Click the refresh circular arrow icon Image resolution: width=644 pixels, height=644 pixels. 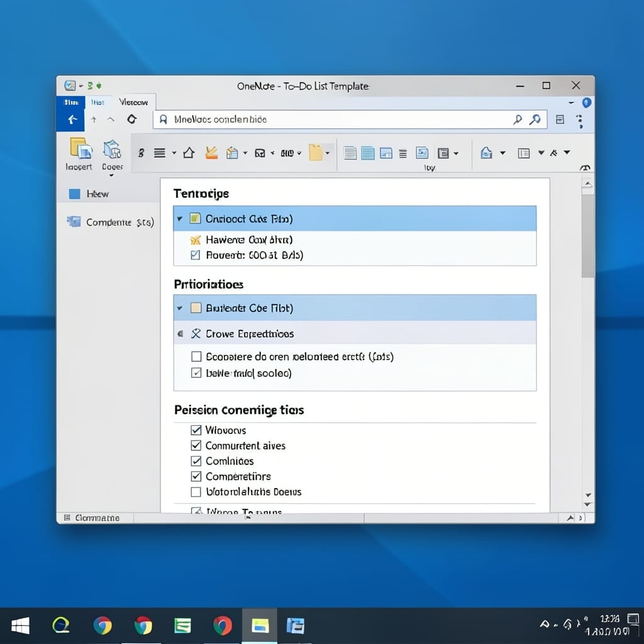click(x=131, y=119)
